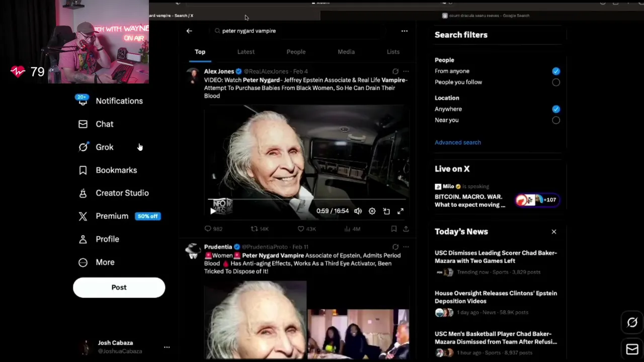This screenshot has width=644, height=362.
Task: Click the video progress bar
Action: tap(306, 200)
